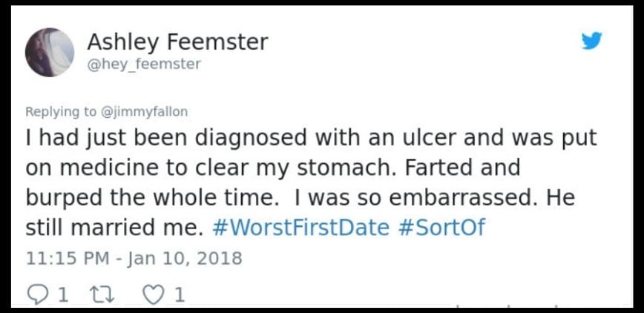This screenshot has height=313, width=644.
Task: Click the display name Ashley Feemster
Action: [x=177, y=42]
